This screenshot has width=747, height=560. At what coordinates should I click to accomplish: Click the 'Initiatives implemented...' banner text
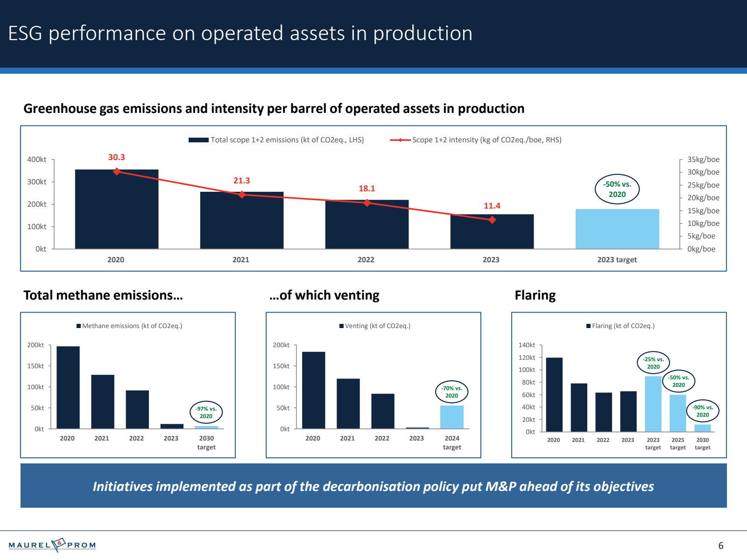373,486
